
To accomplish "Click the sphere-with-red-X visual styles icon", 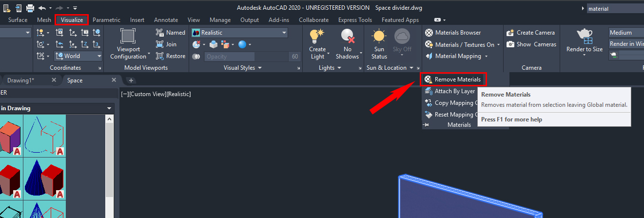I will [196, 44].
